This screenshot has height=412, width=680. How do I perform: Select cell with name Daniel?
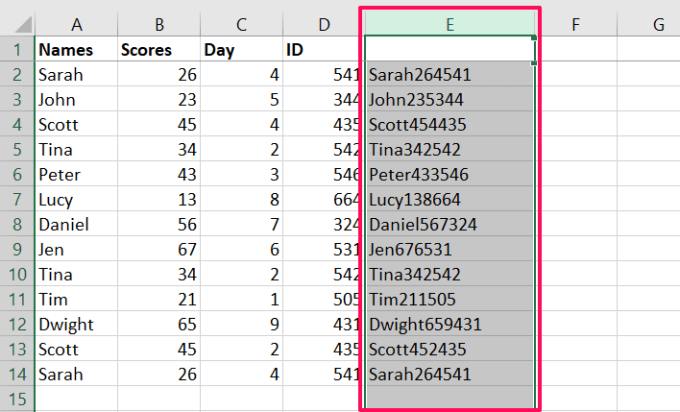click(x=76, y=224)
